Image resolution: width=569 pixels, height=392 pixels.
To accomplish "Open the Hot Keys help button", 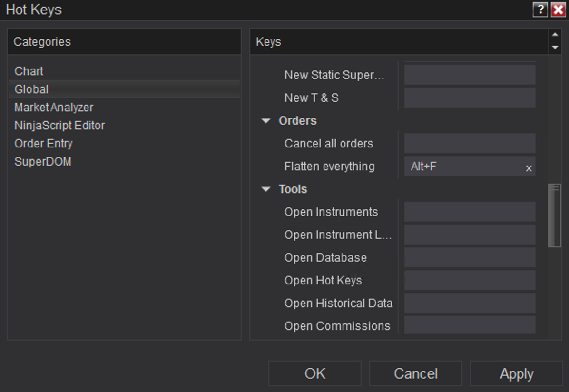I will [x=540, y=10].
